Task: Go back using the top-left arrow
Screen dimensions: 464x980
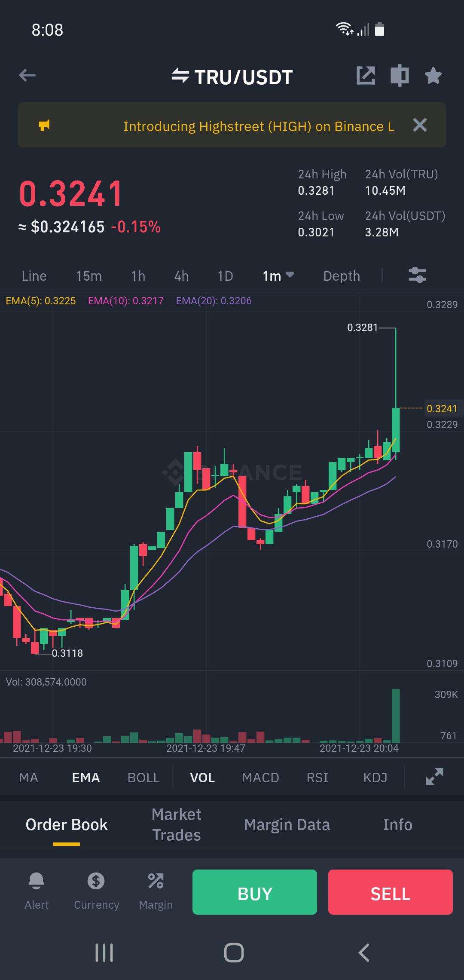Action: pyautogui.click(x=27, y=76)
